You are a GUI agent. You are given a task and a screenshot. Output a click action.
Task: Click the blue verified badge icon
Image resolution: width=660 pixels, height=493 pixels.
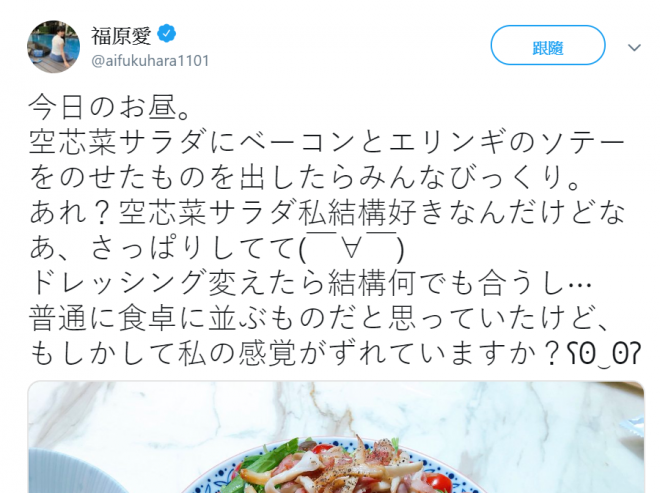click(x=167, y=34)
